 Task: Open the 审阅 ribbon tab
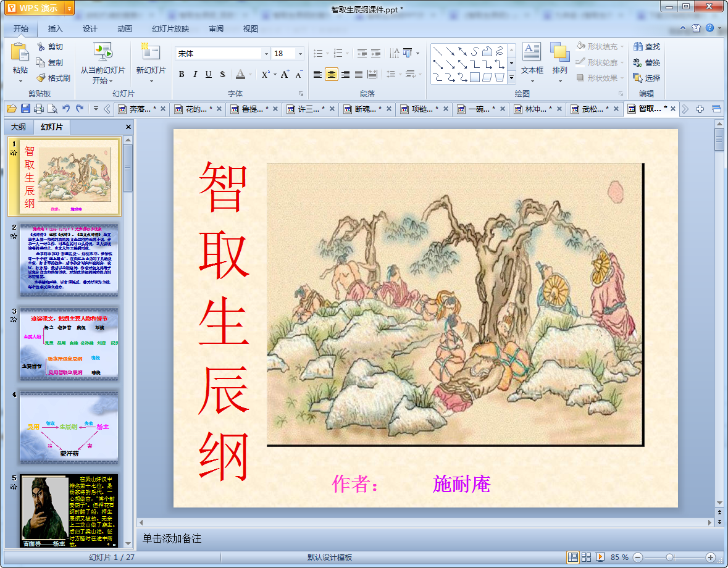point(216,29)
